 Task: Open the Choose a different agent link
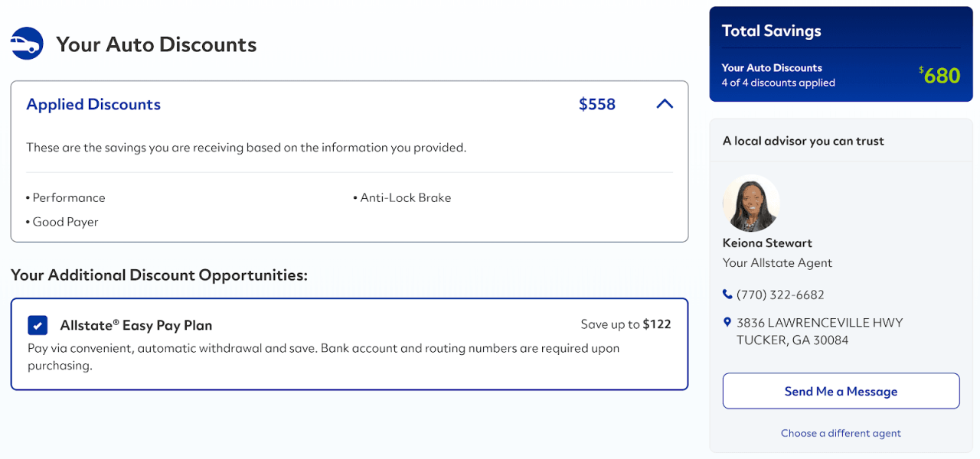[x=840, y=433]
